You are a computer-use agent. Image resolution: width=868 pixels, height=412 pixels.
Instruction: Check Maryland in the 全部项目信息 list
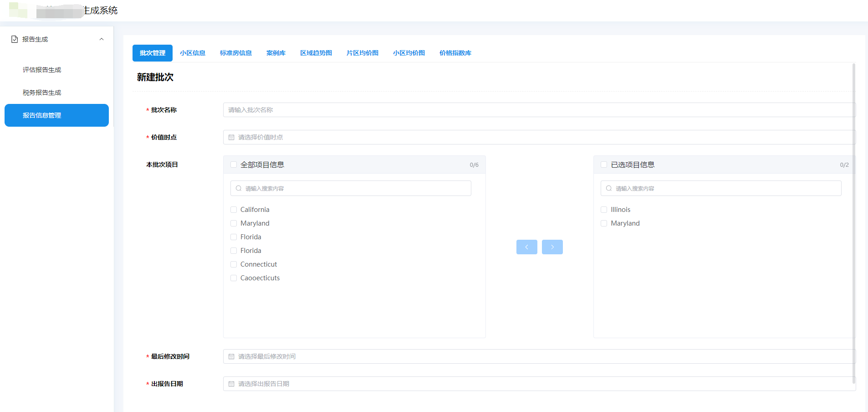[234, 223]
